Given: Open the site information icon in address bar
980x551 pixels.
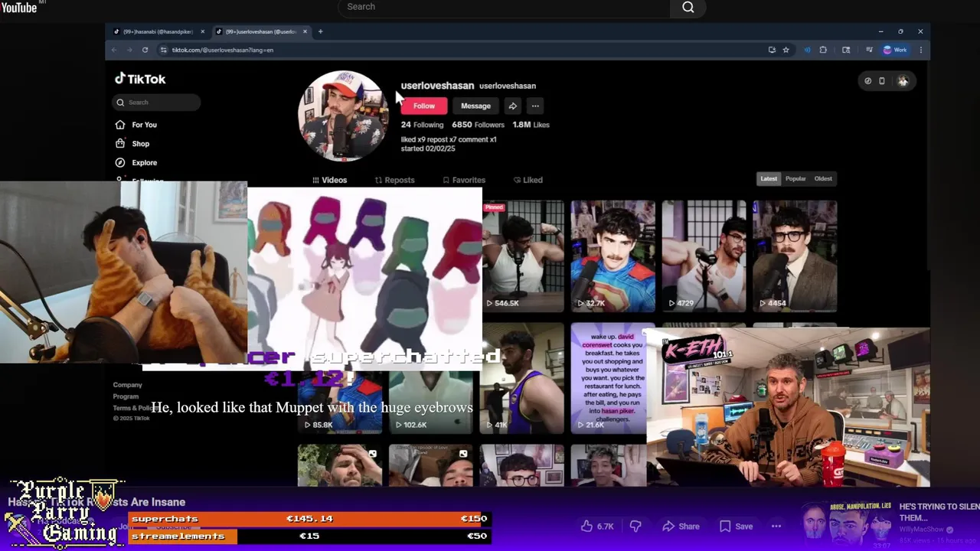Looking at the screenshot, I should pyautogui.click(x=163, y=50).
